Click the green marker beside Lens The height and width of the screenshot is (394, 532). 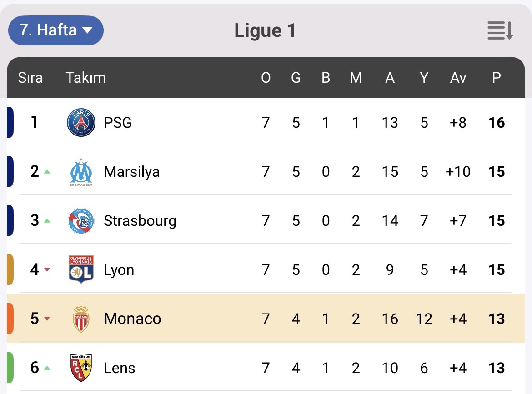click(10, 368)
